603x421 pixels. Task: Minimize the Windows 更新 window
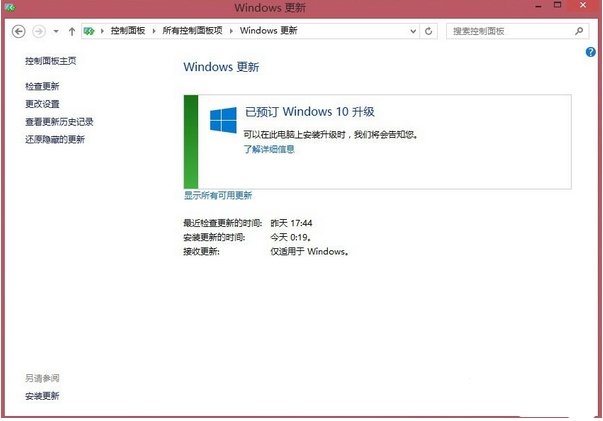(538, 6)
